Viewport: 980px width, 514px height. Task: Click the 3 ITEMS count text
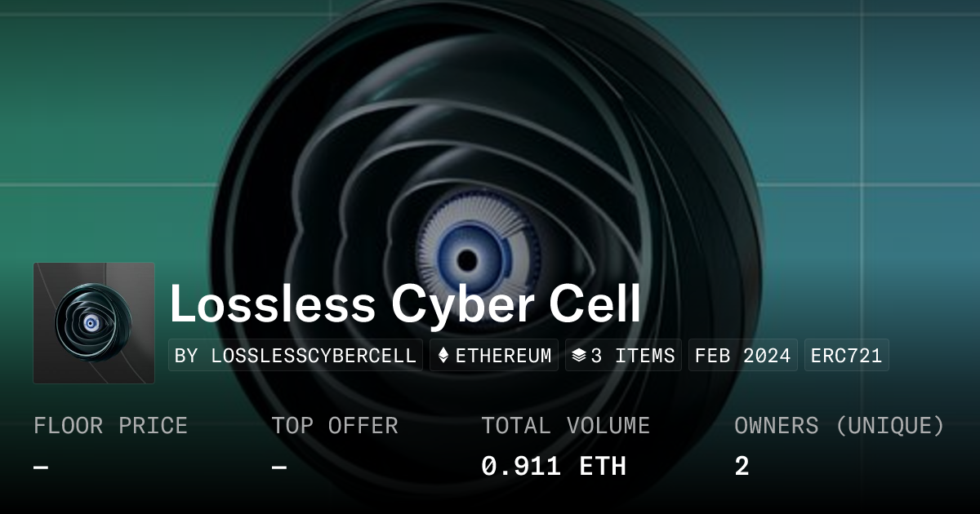pyautogui.click(x=634, y=356)
